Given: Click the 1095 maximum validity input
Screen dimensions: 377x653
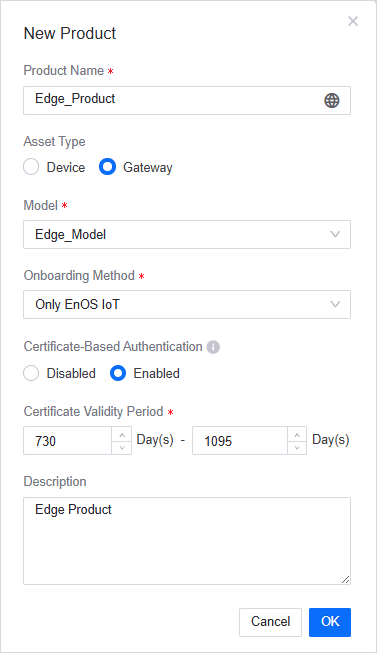Looking at the screenshot, I should pos(240,441).
